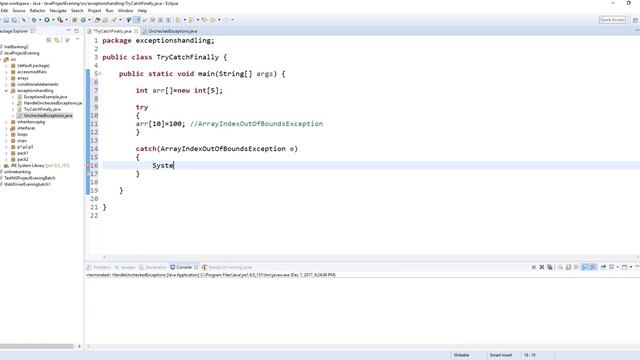Image resolution: width=640 pixels, height=360 pixels.
Task: Click the Terminate square icon in Console toolbar
Action: [x=533, y=267]
